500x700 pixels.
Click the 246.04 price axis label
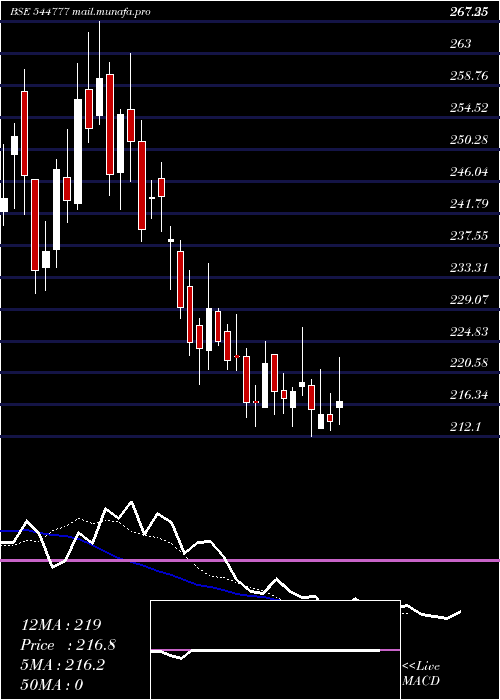click(469, 171)
